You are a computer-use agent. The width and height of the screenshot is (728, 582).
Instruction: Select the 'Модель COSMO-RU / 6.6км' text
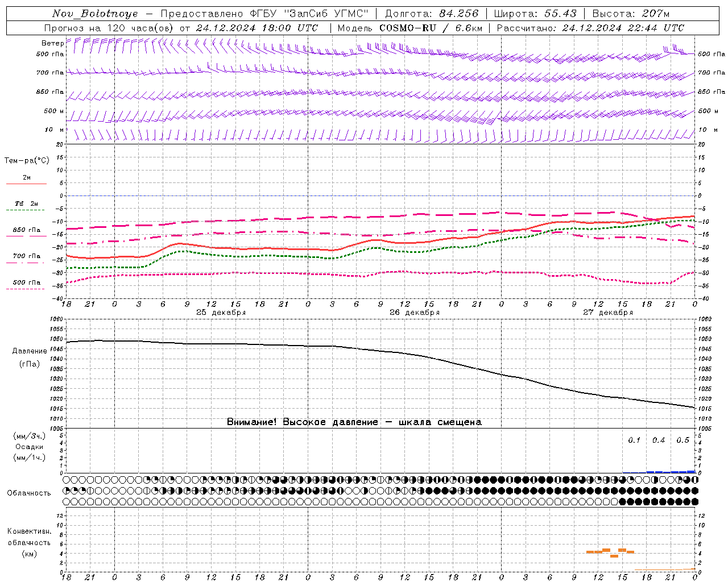pyautogui.click(x=410, y=28)
